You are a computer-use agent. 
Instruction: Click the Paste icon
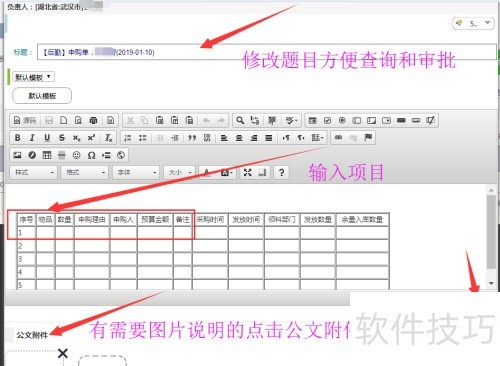click(160, 120)
